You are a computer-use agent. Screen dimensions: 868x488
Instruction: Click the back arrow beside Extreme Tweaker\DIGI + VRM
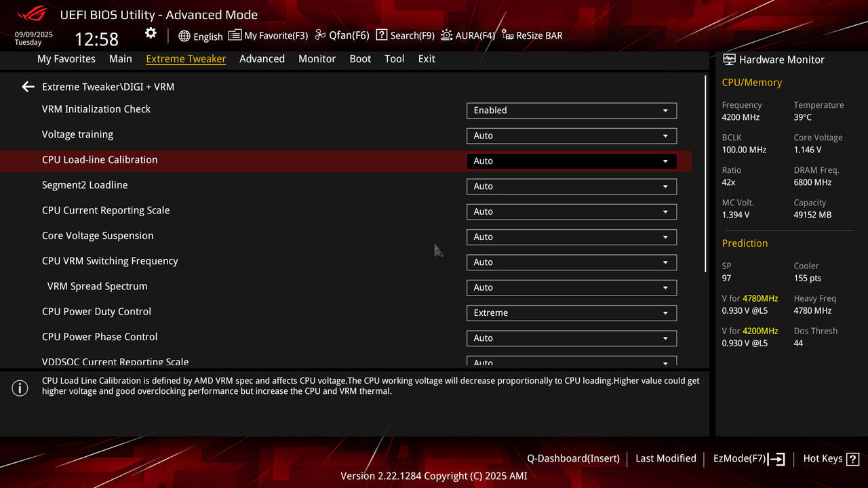click(x=28, y=87)
